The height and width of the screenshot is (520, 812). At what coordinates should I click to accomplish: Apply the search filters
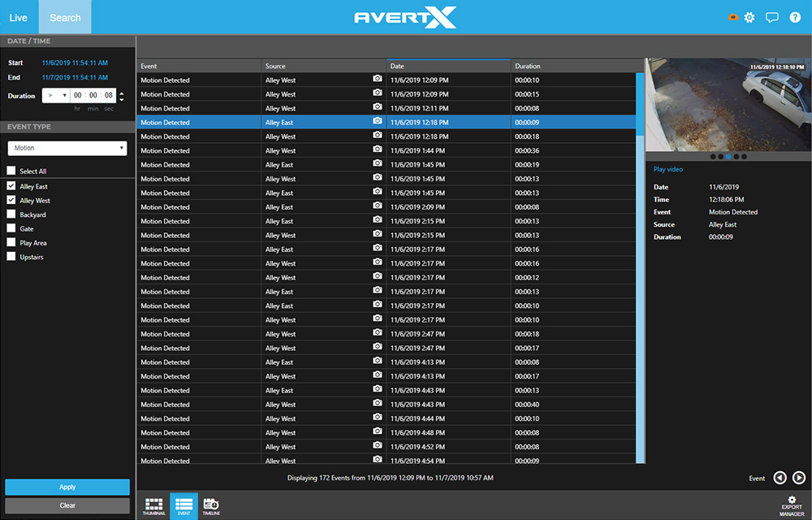click(x=67, y=487)
